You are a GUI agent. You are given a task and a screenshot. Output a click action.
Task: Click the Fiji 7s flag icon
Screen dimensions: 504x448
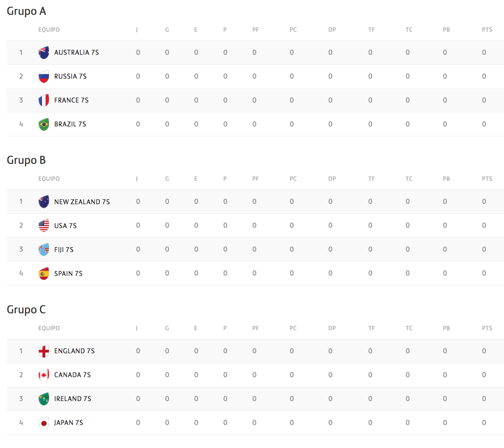pyautogui.click(x=43, y=249)
